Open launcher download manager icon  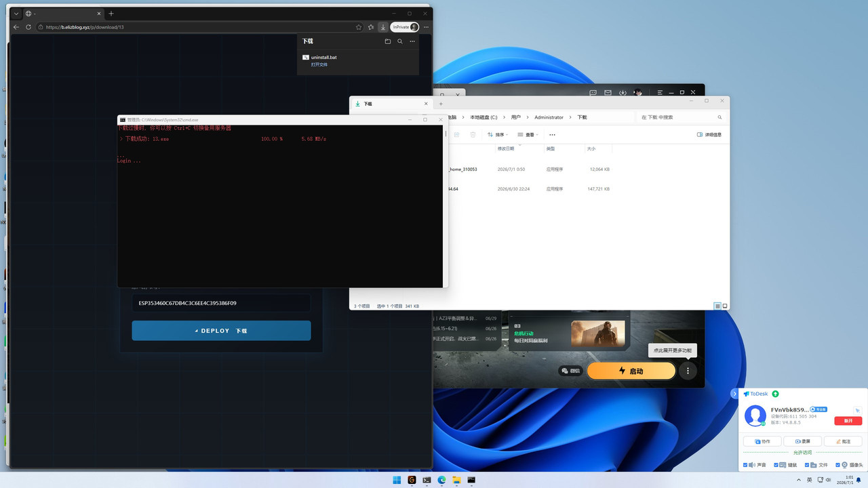623,92
